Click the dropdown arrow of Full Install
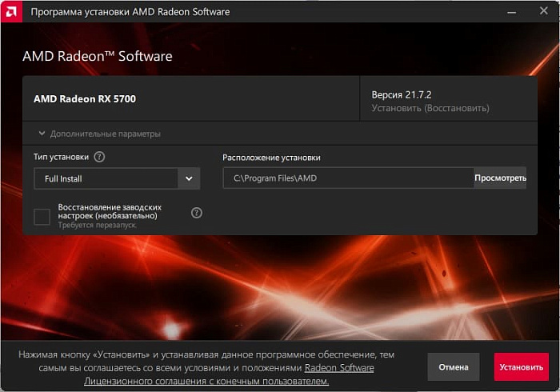The height and width of the screenshot is (392, 560). click(x=189, y=178)
